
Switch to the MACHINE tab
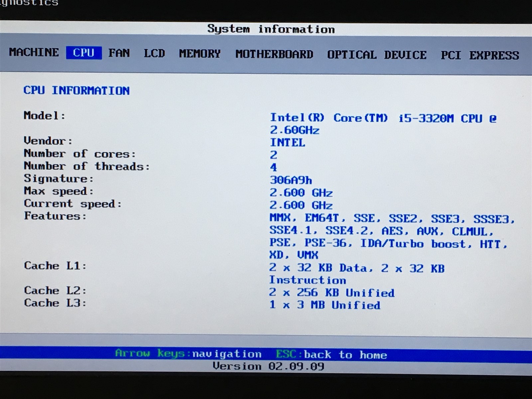[x=34, y=52]
